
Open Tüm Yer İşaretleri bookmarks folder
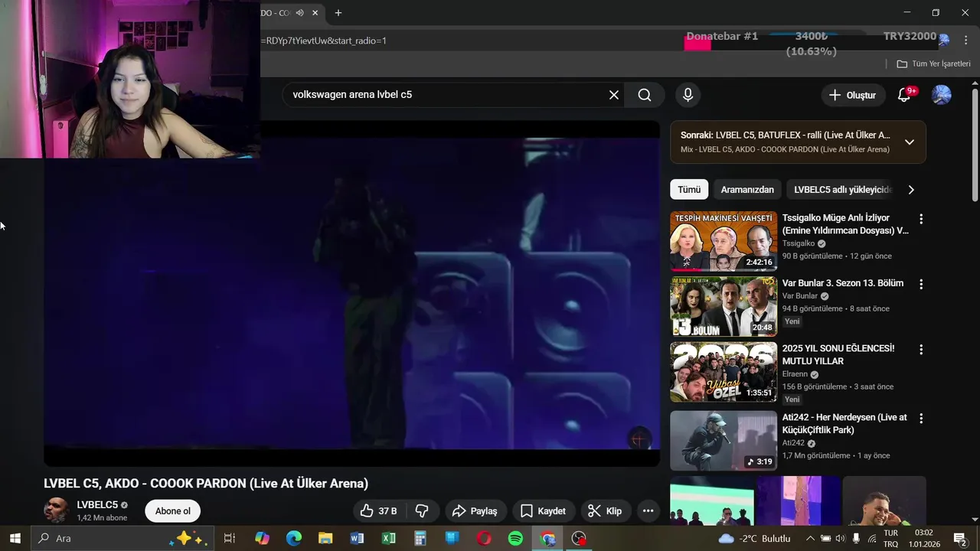tap(933, 64)
